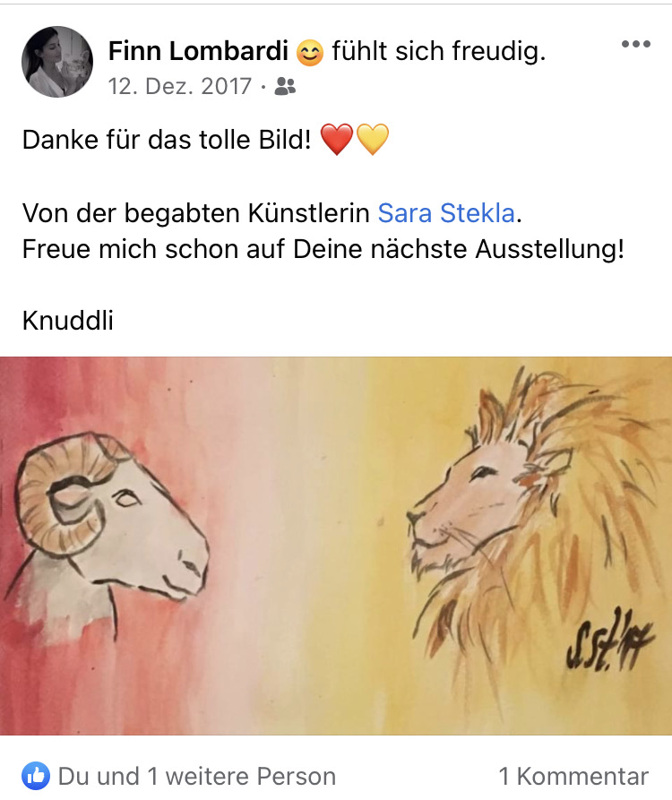Click the "fühlt sich freudig" feeling text
The image size is (672, 800).
(439, 51)
